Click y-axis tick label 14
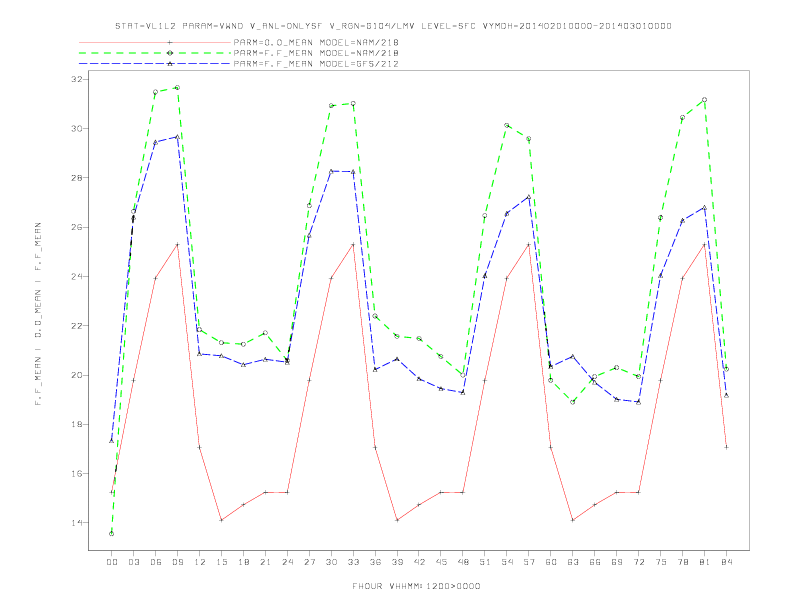Image resolution: width=792 pixels, height=612 pixels. point(76,523)
